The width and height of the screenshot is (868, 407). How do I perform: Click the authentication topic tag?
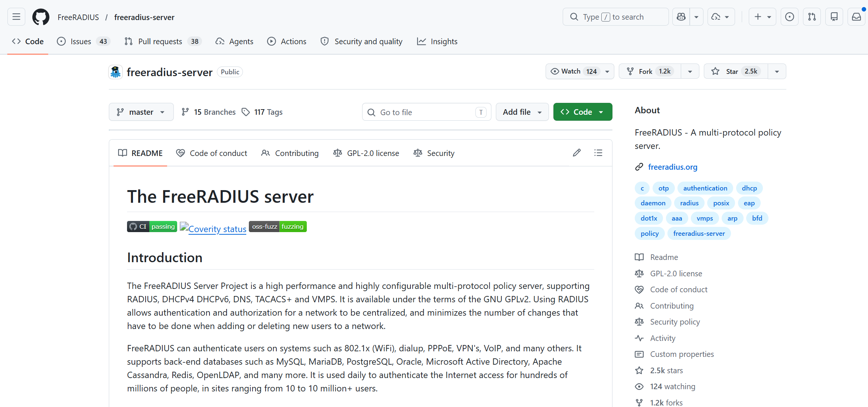point(705,188)
